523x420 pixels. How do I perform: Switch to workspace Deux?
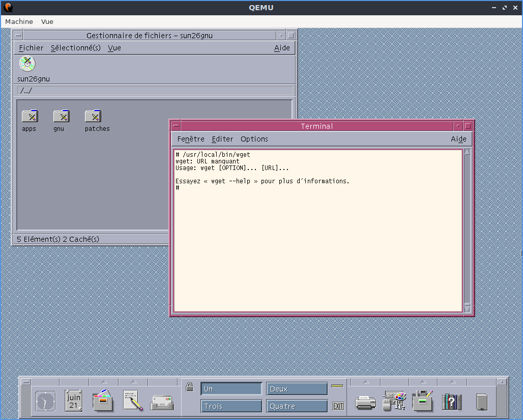click(297, 389)
